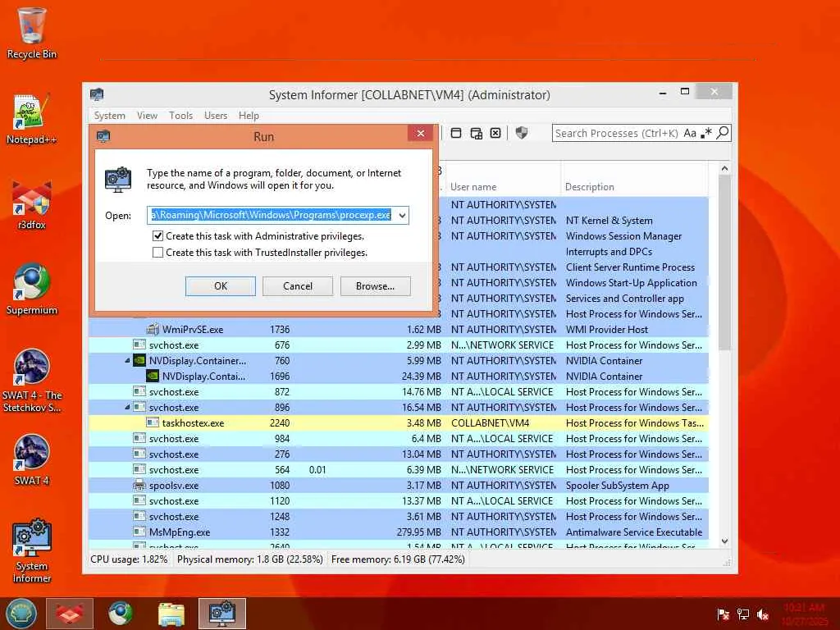Screen dimensions: 840x630
Task: Click System Informer desktop icon
Action: coord(32,550)
